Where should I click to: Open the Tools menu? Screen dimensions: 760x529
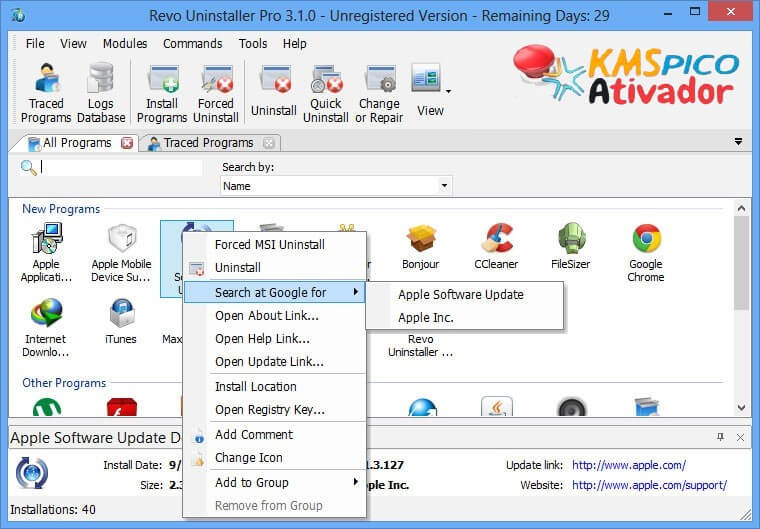[x=253, y=44]
